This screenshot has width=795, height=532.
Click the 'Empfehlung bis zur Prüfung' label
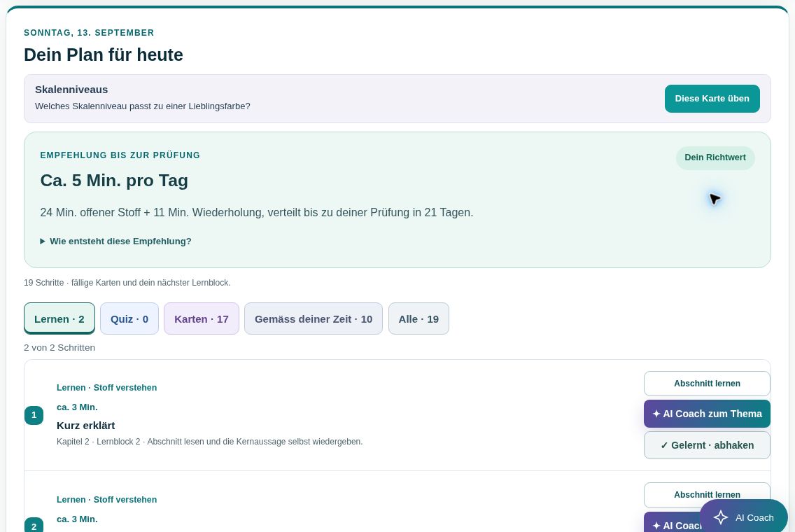pyautogui.click(x=120, y=155)
